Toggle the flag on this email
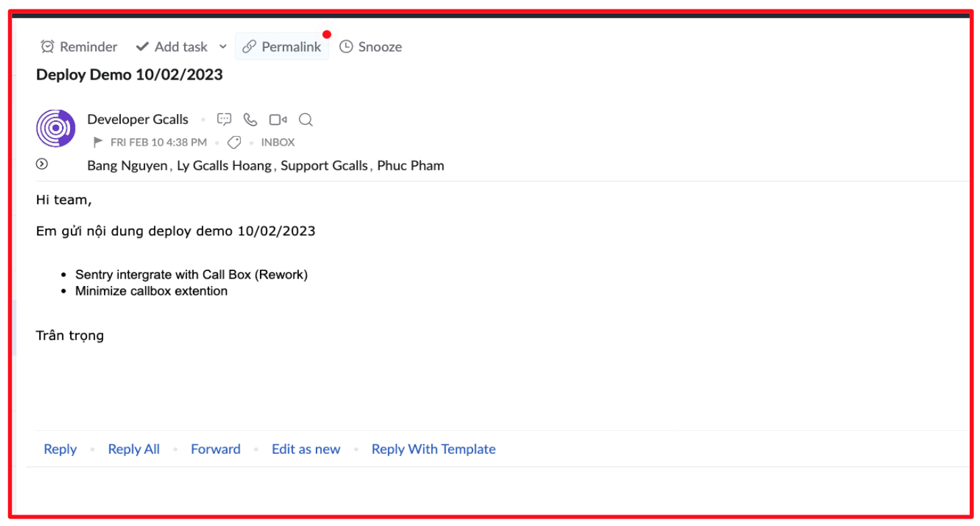 coord(98,142)
